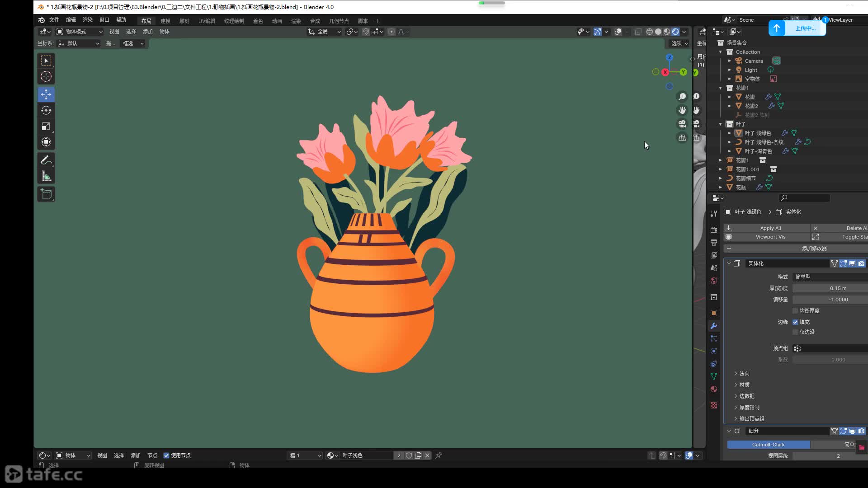Open the 槽 1 material slot dropdown
This screenshot has height=488, width=868.
pyautogui.click(x=306, y=455)
